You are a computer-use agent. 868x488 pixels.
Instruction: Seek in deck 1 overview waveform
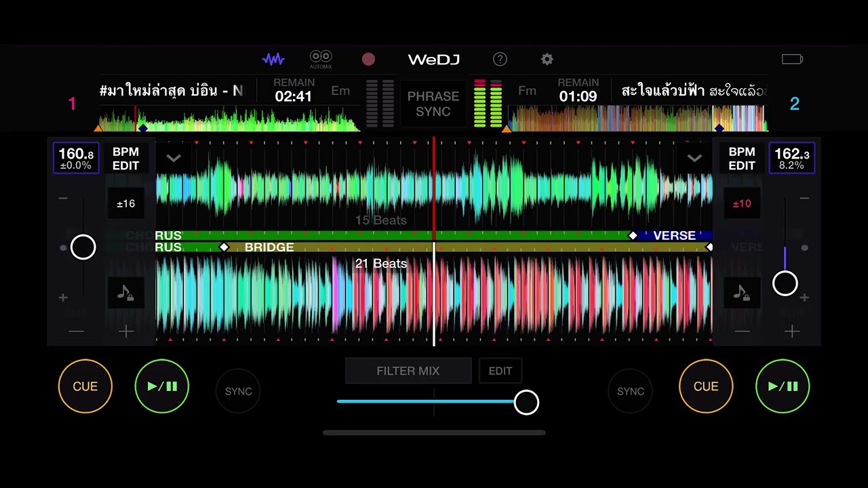[229, 118]
